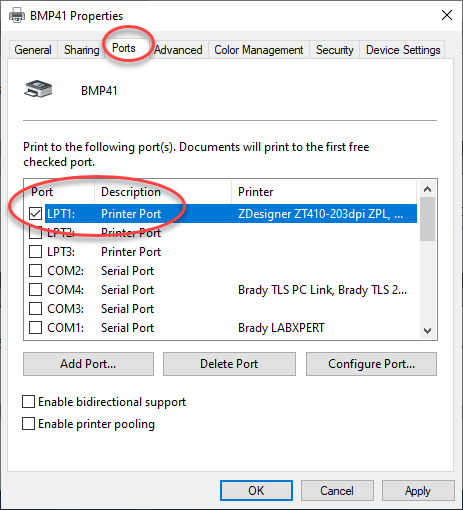Click the Add Port button
The image size is (463, 510).
tap(88, 364)
